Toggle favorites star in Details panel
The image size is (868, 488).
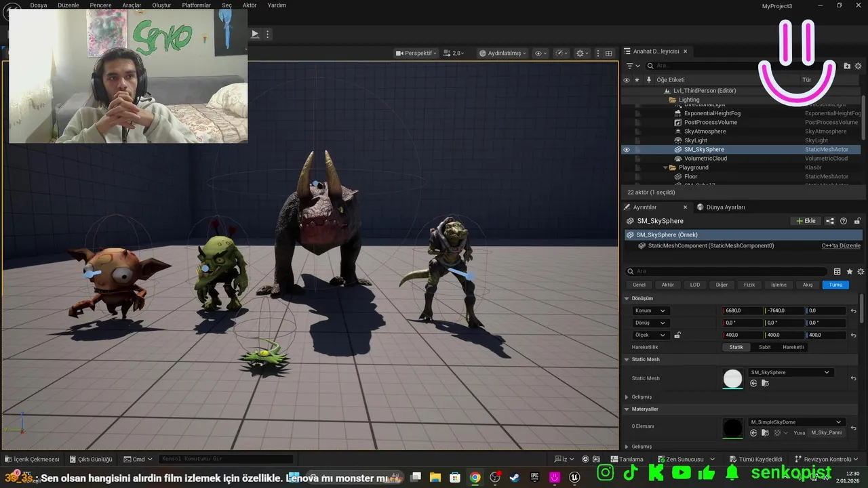pos(850,271)
